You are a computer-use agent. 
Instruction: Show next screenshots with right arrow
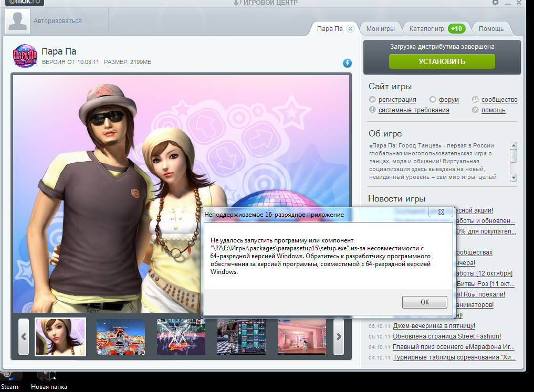[x=339, y=337]
